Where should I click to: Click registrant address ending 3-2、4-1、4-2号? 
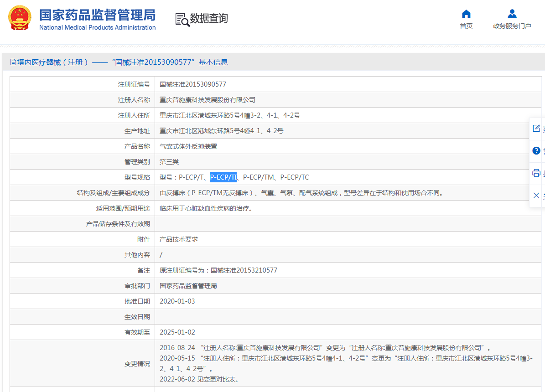point(230,115)
